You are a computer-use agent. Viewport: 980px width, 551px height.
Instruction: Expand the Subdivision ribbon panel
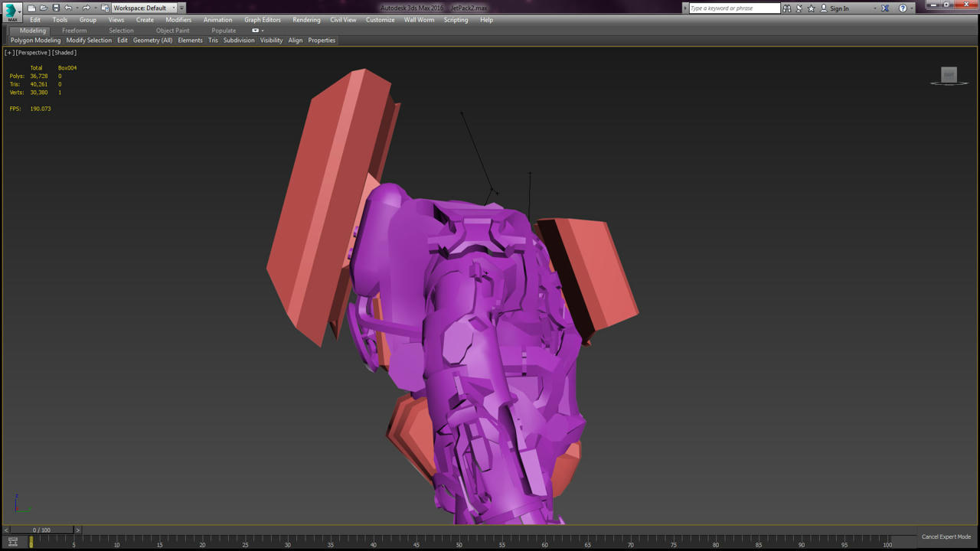239,41
